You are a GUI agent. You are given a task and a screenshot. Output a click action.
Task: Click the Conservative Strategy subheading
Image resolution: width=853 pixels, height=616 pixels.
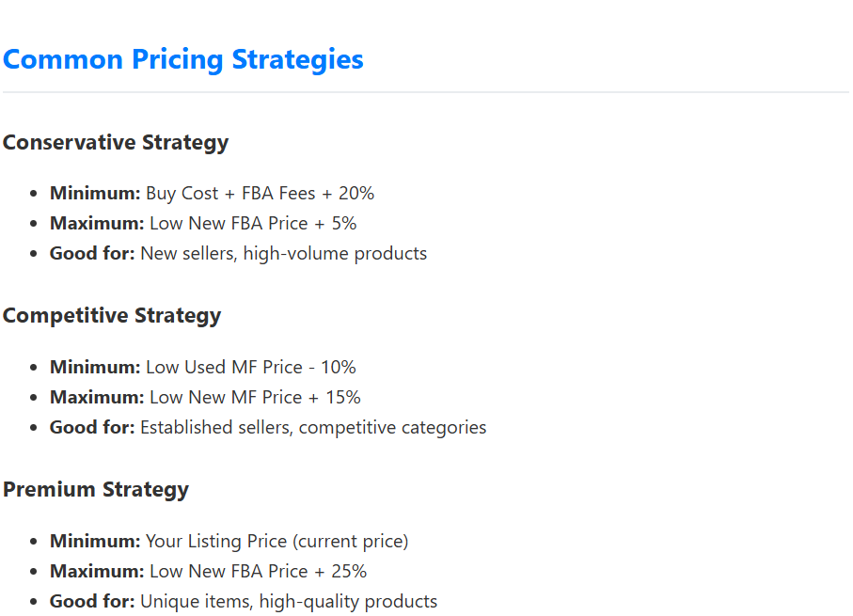(116, 143)
